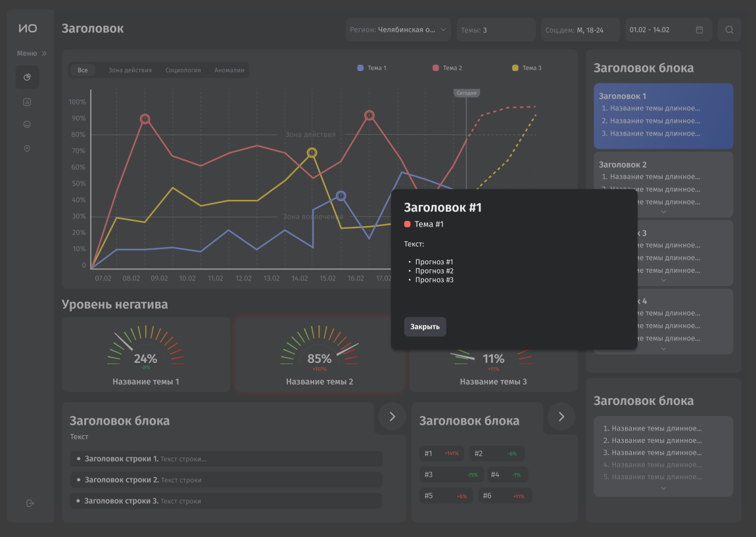Click second topic in lower right list
756x537 pixels.
point(652,440)
